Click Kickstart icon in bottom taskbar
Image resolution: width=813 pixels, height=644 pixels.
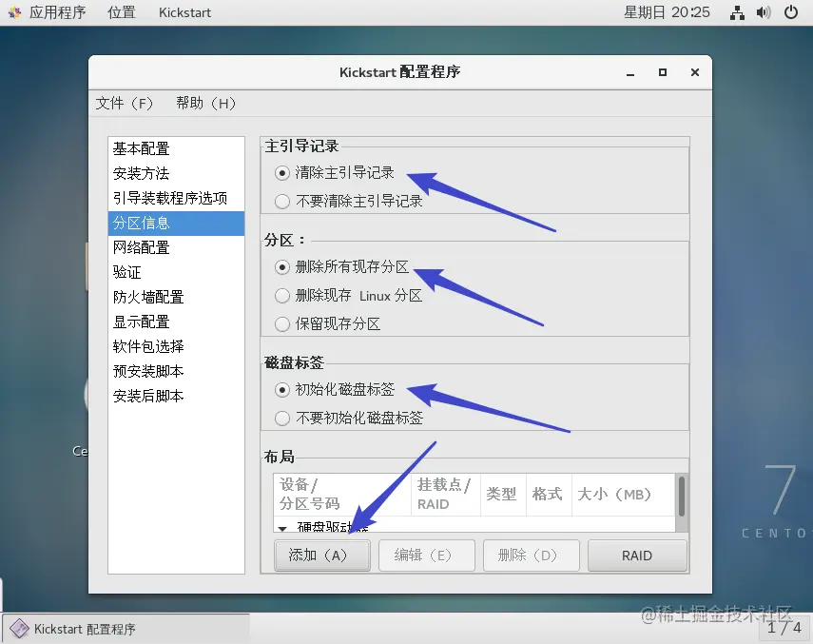(20, 629)
